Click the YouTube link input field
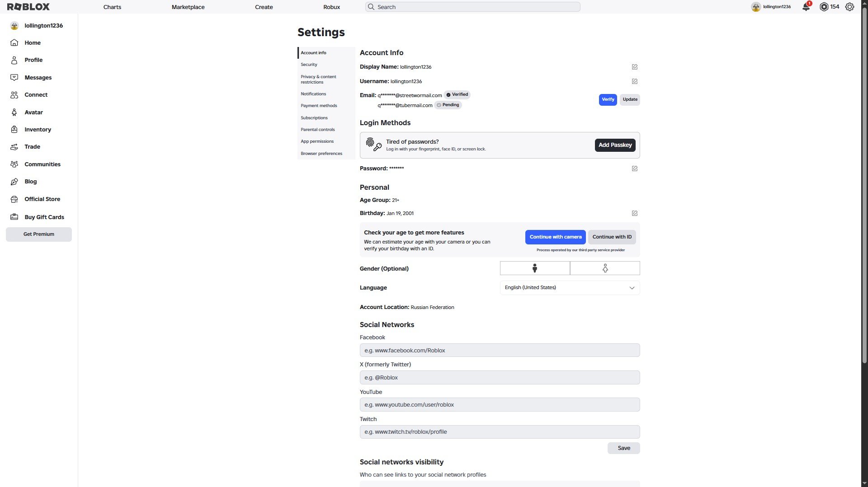Screen dimensions: 868x487 pos(500,404)
